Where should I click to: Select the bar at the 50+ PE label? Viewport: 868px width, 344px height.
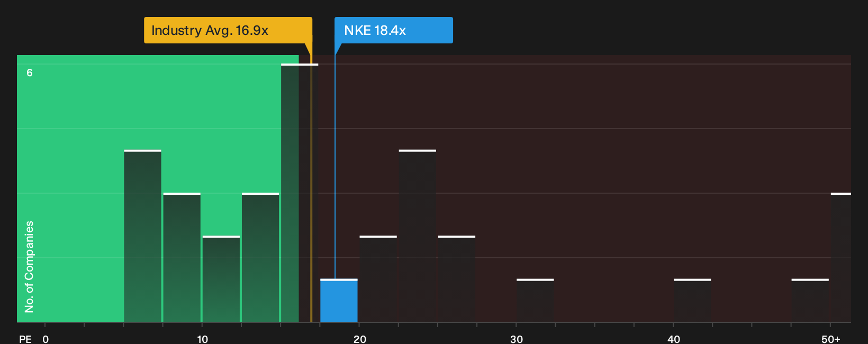[x=841, y=258]
